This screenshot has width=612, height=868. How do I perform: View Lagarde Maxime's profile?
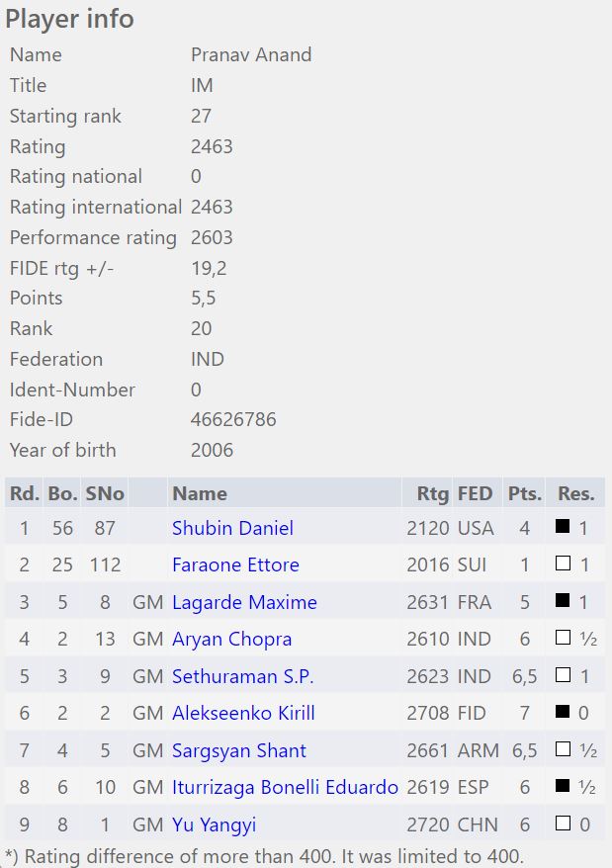[x=244, y=602]
